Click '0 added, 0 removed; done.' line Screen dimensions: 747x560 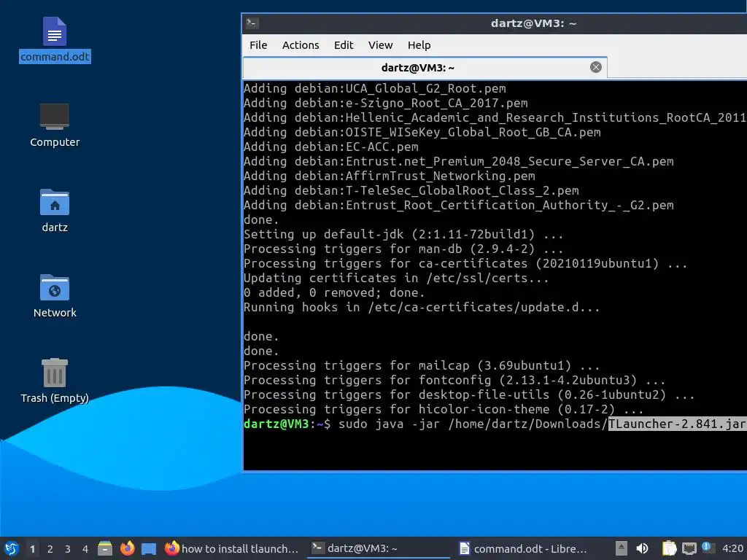coord(334,292)
